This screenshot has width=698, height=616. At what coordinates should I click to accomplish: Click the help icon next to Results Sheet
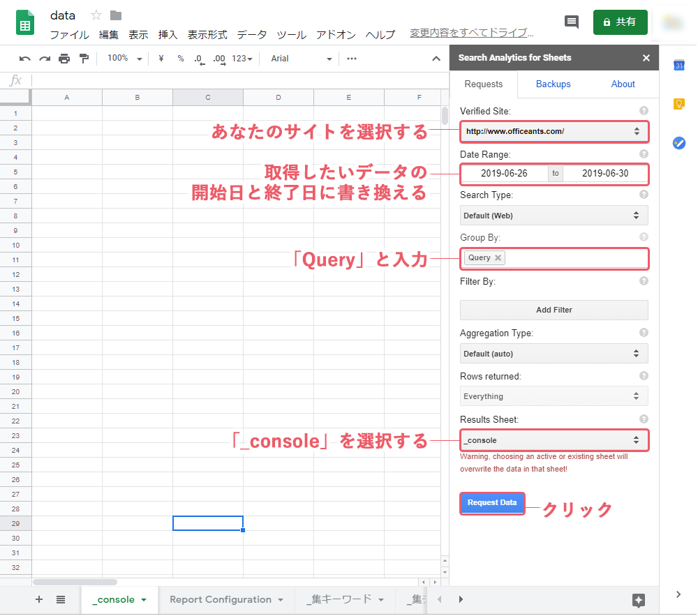[644, 419]
